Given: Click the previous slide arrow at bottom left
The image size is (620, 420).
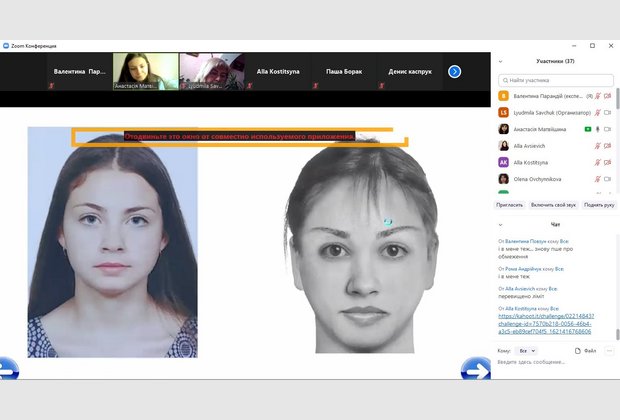Looking at the screenshot, I should (x=8, y=369).
